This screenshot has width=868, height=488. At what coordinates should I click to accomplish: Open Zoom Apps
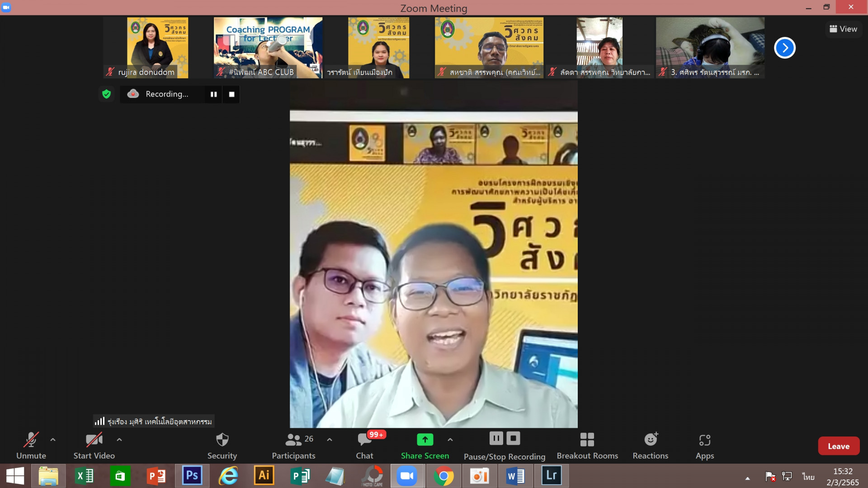tap(705, 446)
